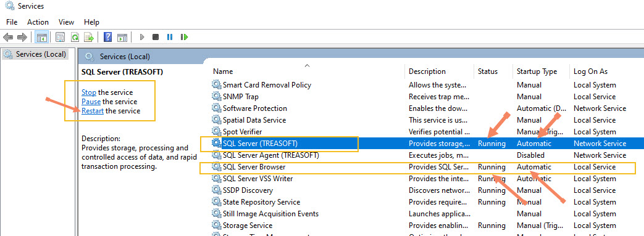
Task: Click the Refresh toolbar icon
Action: tap(75, 38)
